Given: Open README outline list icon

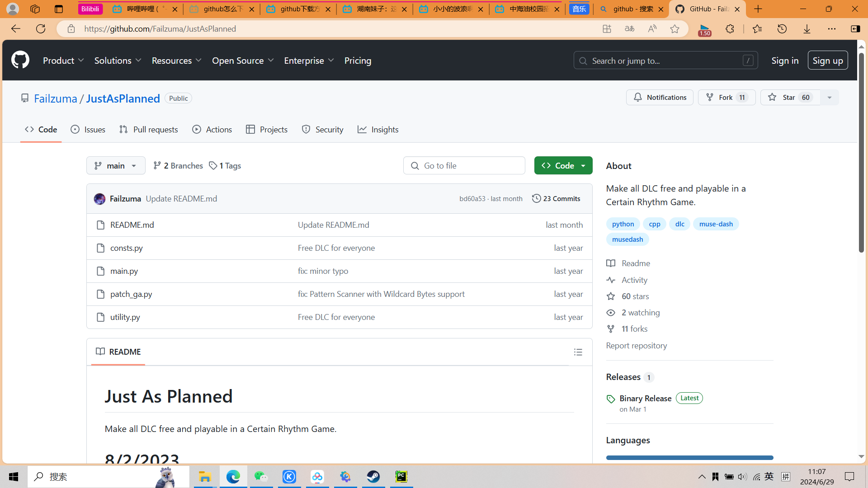Looking at the screenshot, I should 578,352.
